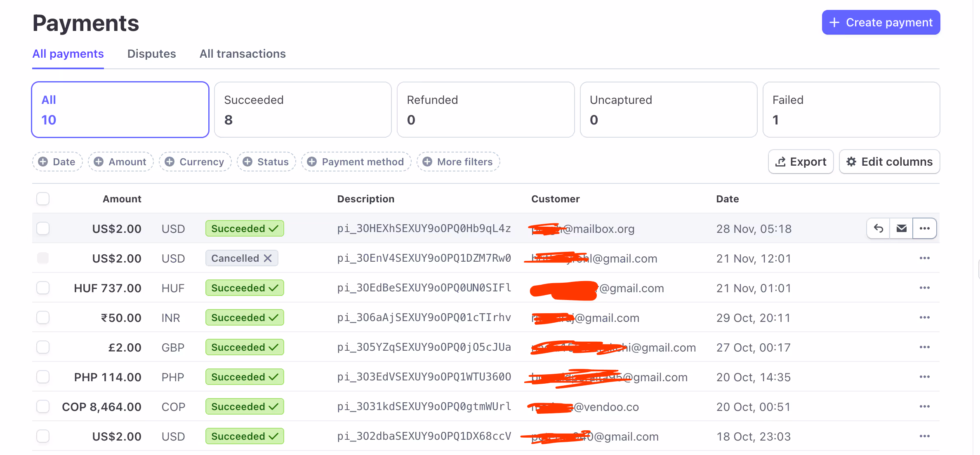Image resolution: width=980 pixels, height=455 pixels.
Task: Tick the select-all checkbox in table header
Action: click(x=43, y=199)
